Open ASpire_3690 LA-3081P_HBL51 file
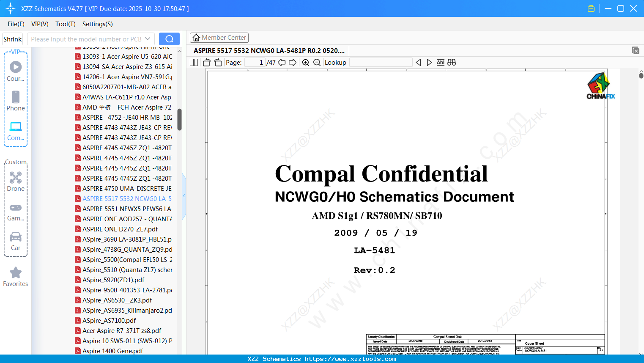Image resolution: width=644 pixels, height=363 pixels. pos(123,239)
